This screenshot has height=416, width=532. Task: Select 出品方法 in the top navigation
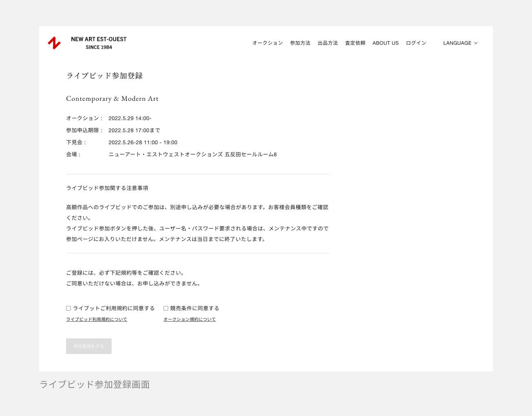328,43
